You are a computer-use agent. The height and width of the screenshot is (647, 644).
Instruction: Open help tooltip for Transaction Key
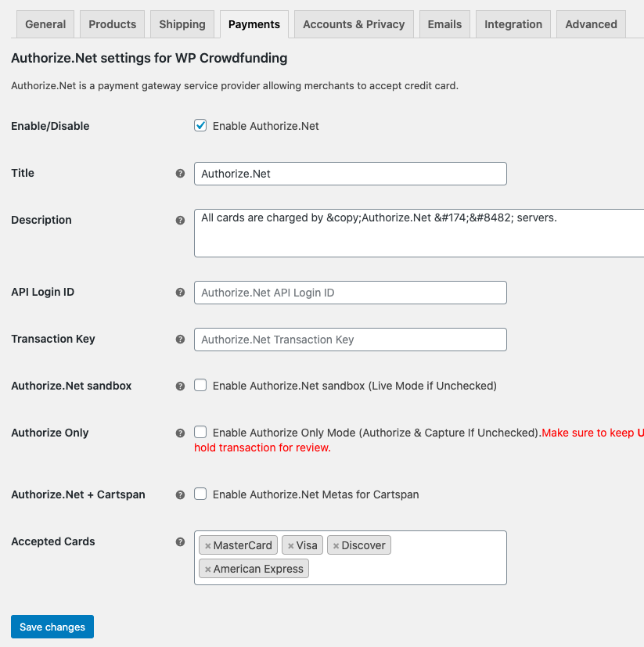click(180, 340)
